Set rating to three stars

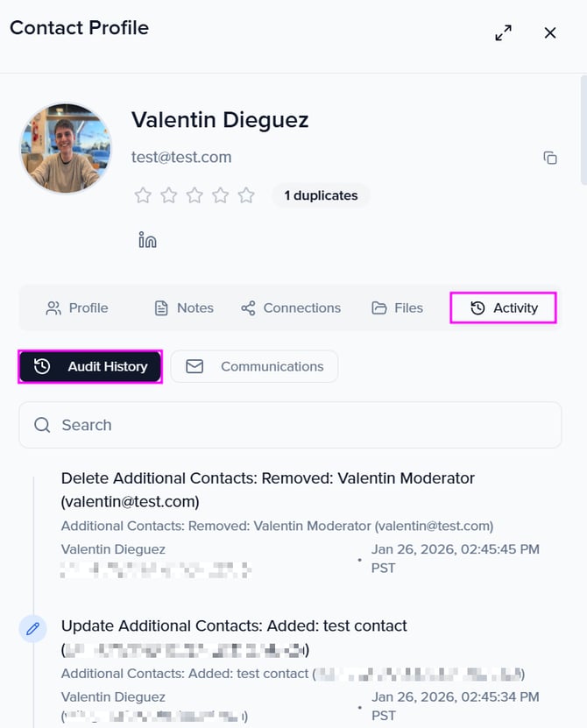(194, 195)
